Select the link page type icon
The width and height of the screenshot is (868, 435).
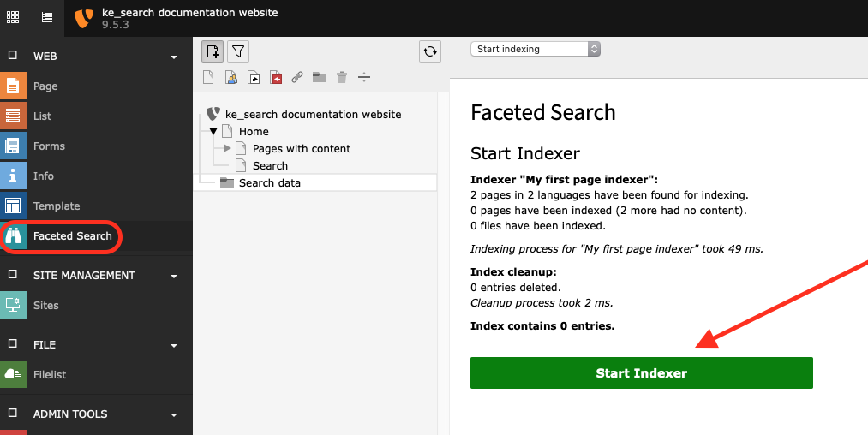coord(297,78)
